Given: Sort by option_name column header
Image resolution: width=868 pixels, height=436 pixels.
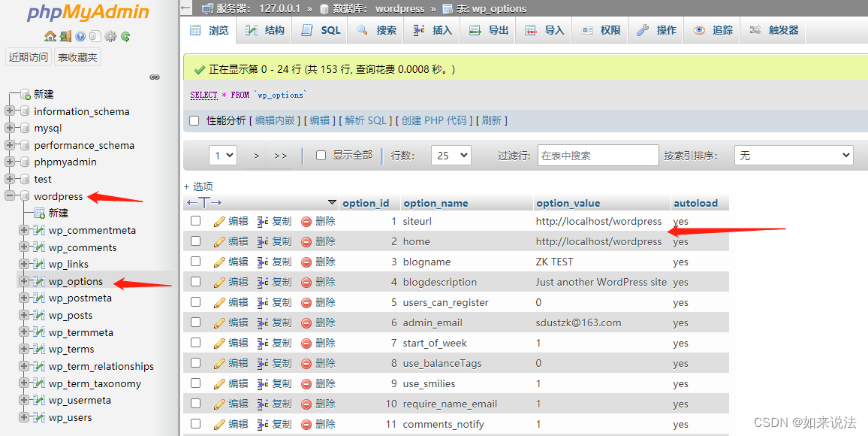Looking at the screenshot, I should pos(436,203).
